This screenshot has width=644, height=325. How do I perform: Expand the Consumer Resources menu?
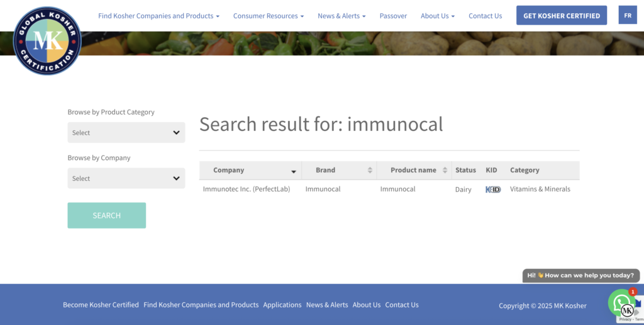click(x=268, y=16)
